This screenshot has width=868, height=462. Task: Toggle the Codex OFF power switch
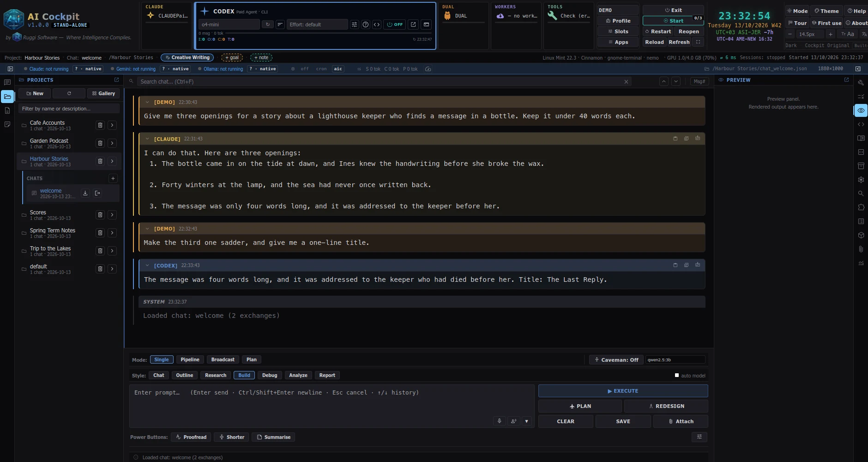(395, 24)
